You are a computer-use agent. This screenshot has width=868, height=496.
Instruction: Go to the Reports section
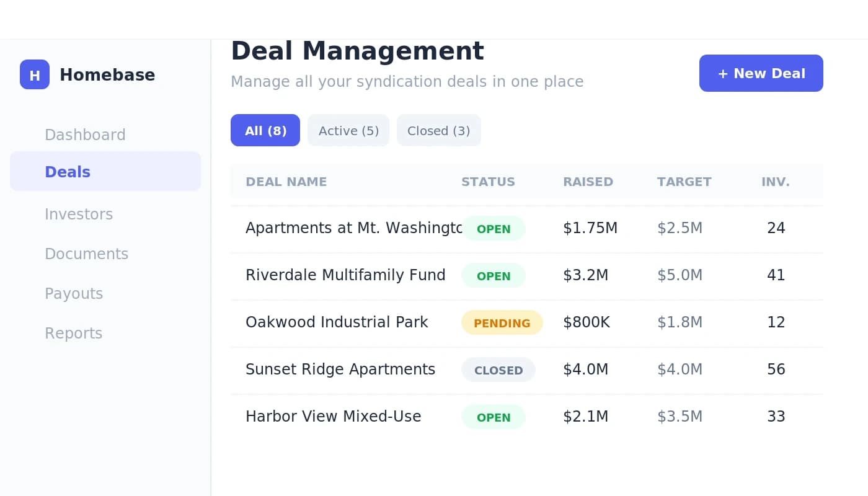(x=73, y=333)
